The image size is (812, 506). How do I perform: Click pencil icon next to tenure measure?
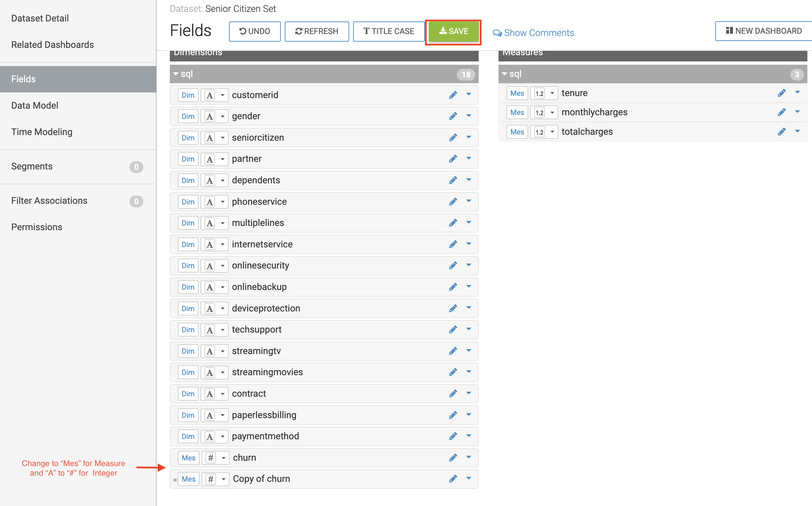point(782,93)
